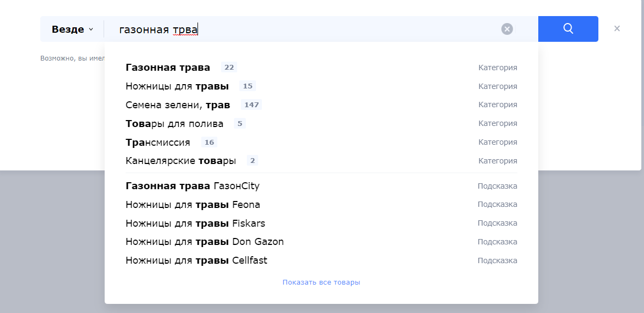Click the blue magnifying glass search button
The height and width of the screenshot is (313, 644).
pos(568,29)
